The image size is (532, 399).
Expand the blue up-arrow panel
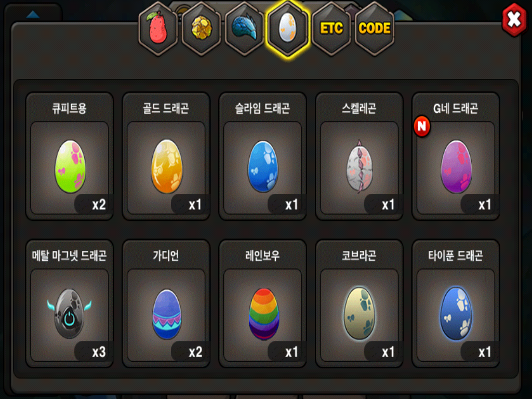click(x=33, y=14)
